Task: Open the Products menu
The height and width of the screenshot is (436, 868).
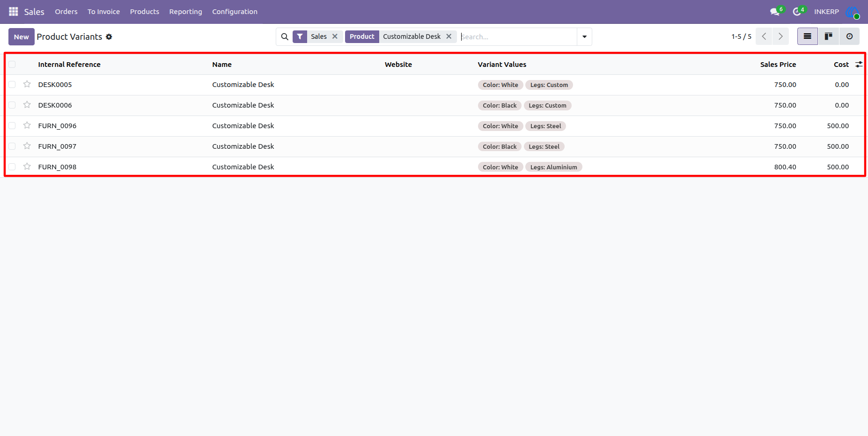Action: (145, 12)
